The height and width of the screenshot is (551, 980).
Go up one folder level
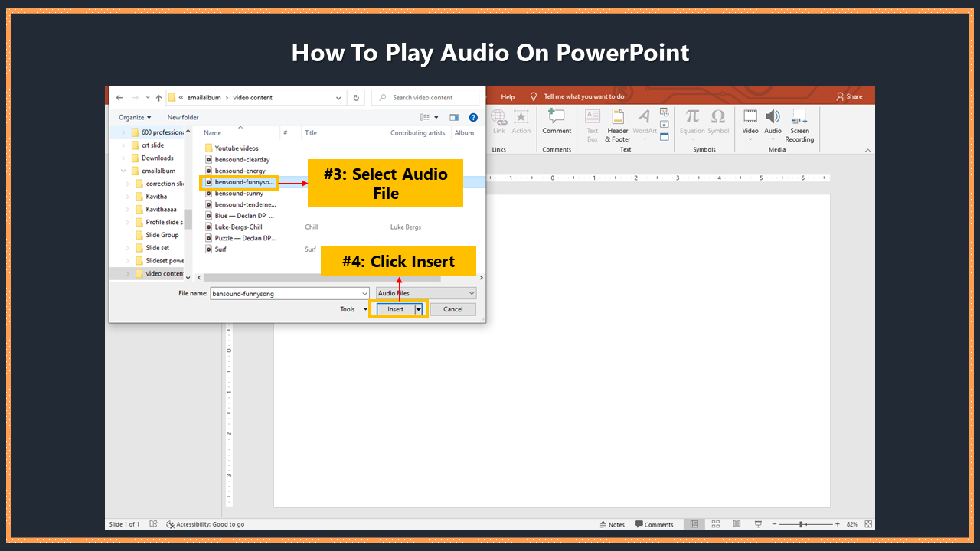pos(158,98)
